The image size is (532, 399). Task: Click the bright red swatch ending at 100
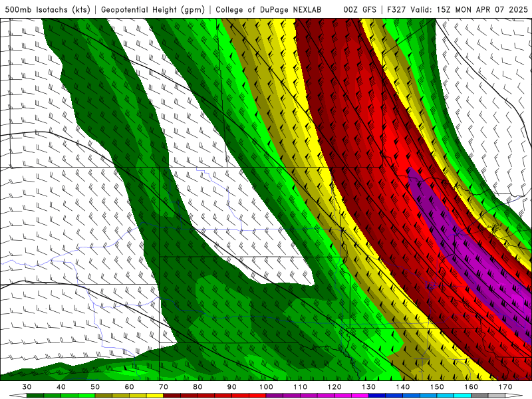257,396
